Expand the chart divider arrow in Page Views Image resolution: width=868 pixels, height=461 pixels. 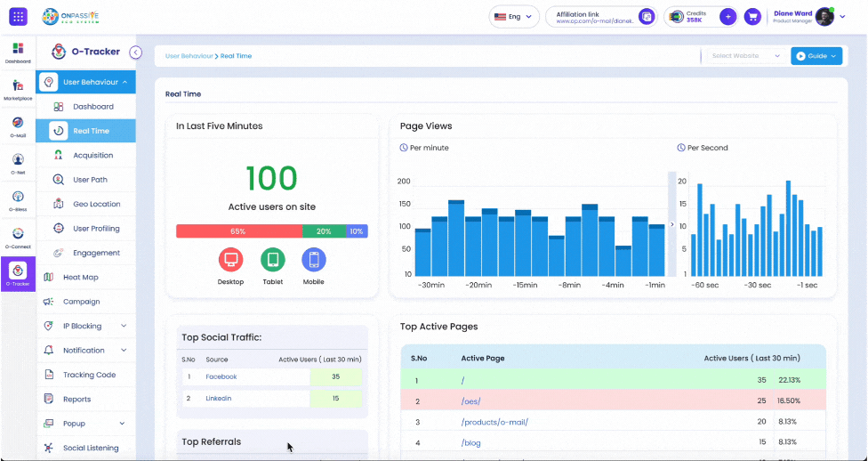click(672, 224)
